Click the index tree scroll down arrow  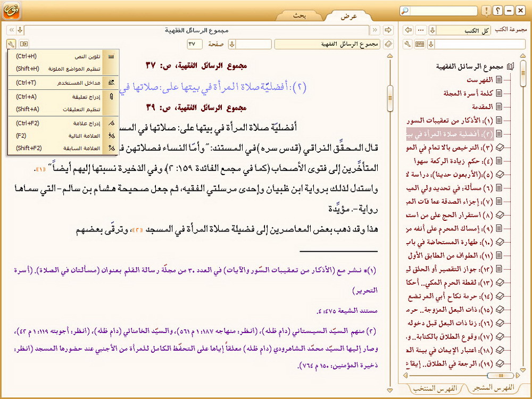[x=523, y=370]
